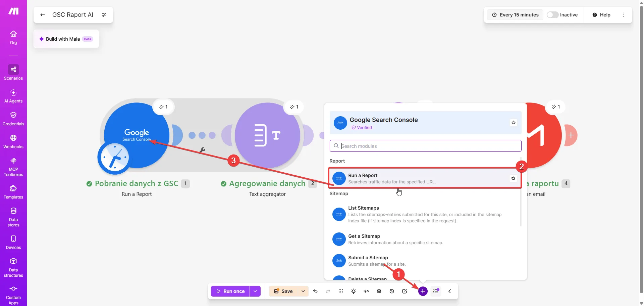Click the redo arrow in bottom toolbar

pyautogui.click(x=328, y=291)
